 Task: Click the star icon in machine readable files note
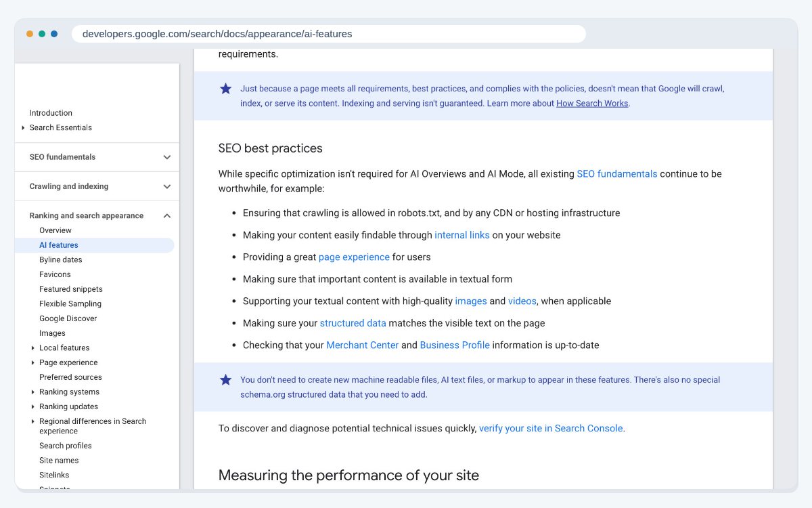click(x=225, y=380)
